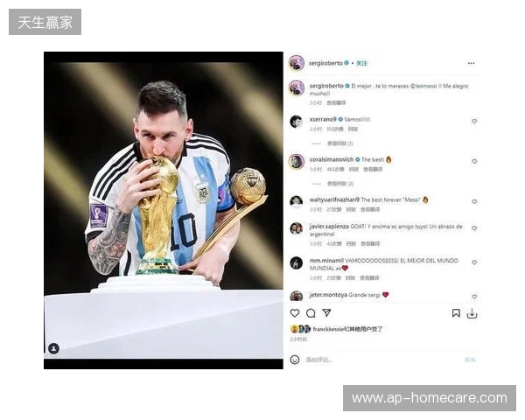Open the emoji picker in comment box
525x420 pixels.
[x=295, y=360]
